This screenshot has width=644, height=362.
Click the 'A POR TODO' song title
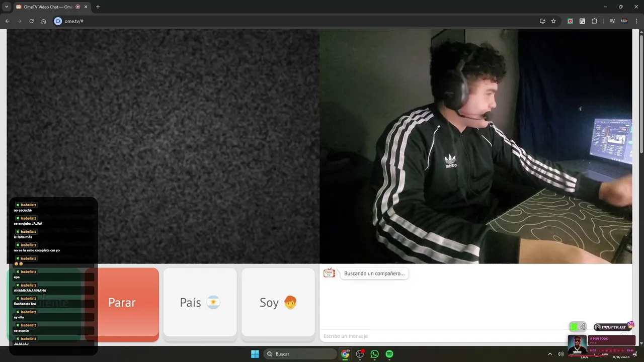[599, 339]
